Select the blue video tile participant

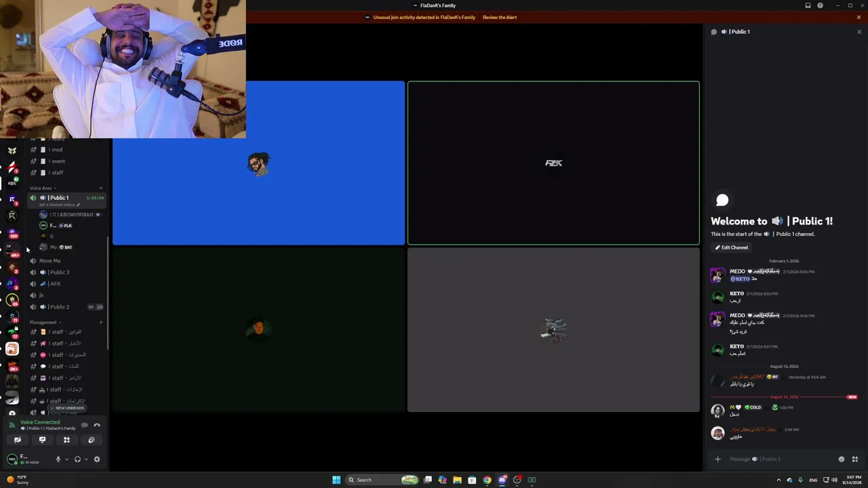tap(258, 163)
